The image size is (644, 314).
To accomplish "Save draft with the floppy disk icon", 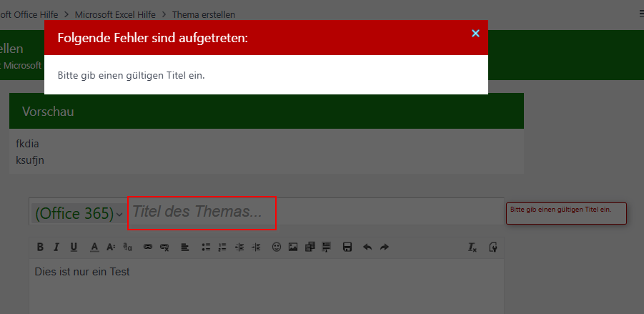I will point(347,247).
